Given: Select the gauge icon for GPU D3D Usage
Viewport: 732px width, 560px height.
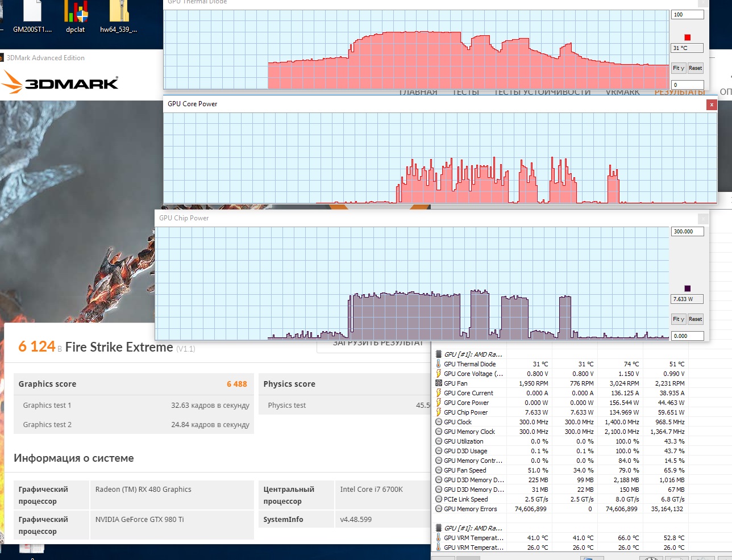Looking at the screenshot, I should tap(438, 451).
